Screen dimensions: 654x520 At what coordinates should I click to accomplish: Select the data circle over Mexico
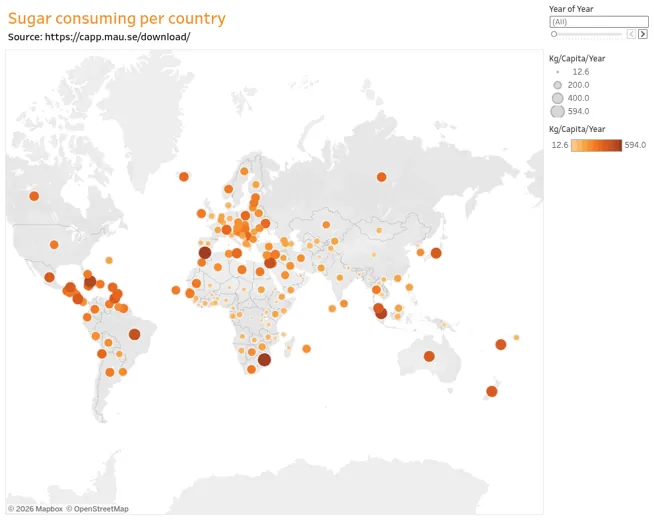(49, 277)
